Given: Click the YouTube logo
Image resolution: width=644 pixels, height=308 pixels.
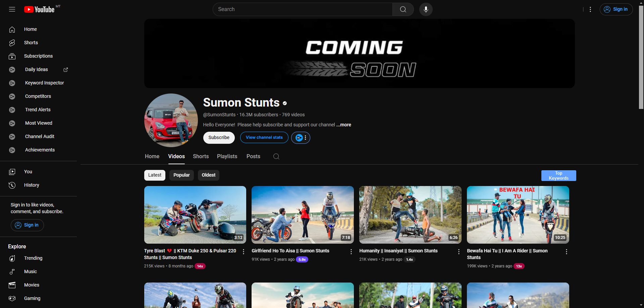Looking at the screenshot, I should click(39, 9).
